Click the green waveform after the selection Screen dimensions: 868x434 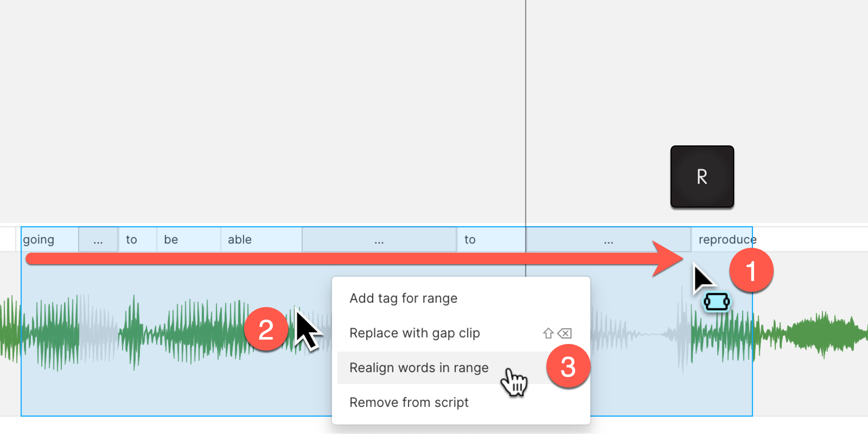(x=810, y=333)
